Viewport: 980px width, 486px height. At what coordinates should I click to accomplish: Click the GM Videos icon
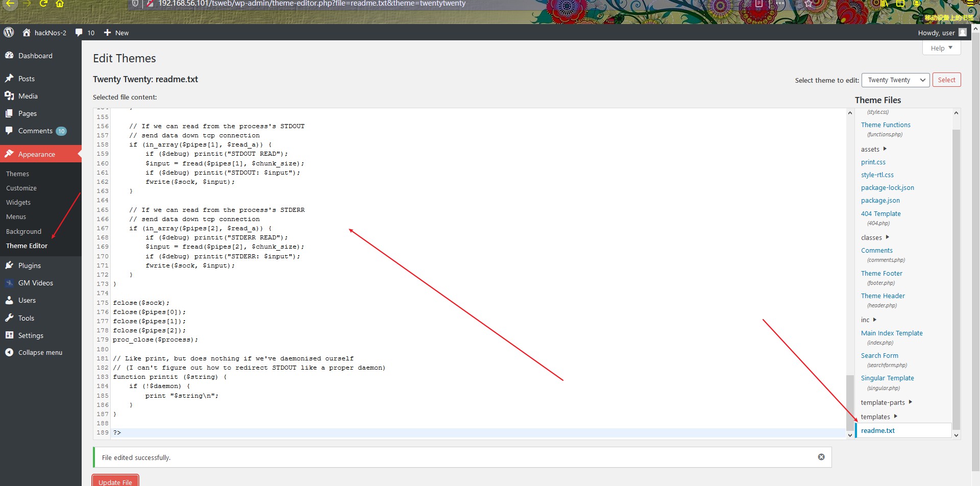click(x=9, y=283)
